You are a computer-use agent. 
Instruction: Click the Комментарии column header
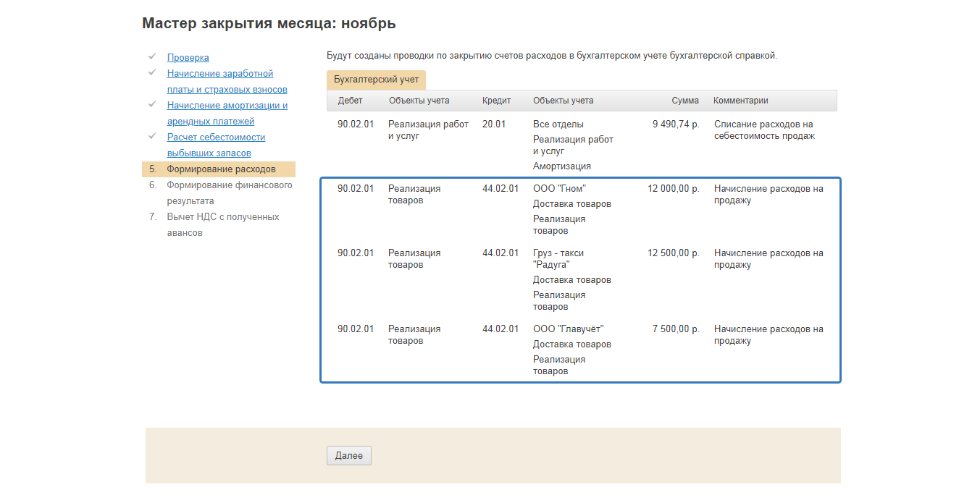tap(740, 101)
